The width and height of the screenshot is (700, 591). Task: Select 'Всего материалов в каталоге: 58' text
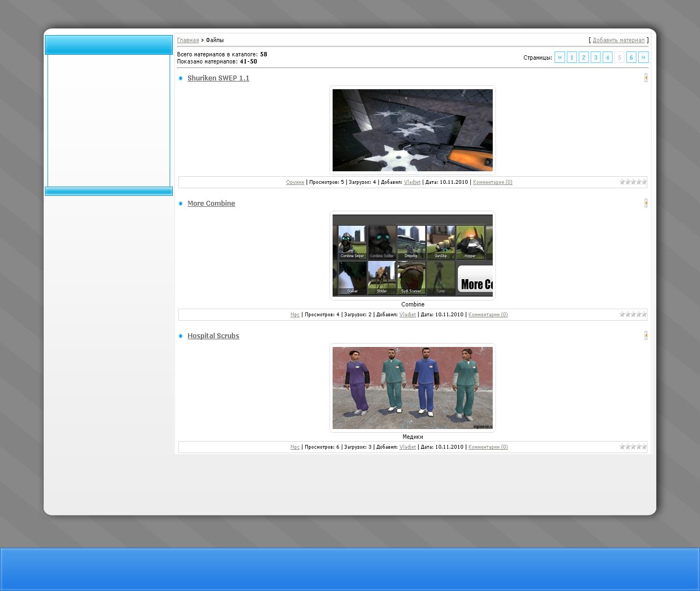222,54
